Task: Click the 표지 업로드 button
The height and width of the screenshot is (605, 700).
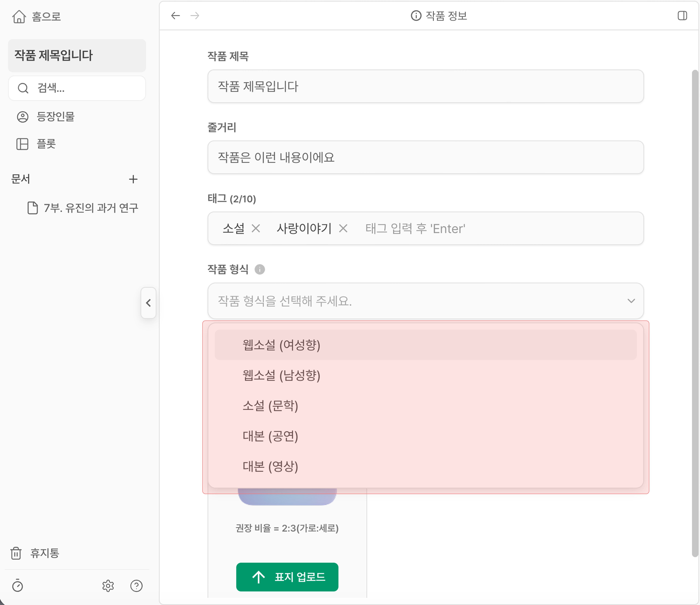Action: (x=287, y=577)
